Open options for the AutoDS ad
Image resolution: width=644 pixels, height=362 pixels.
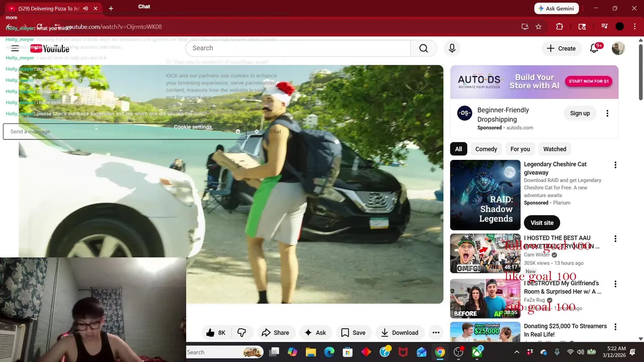(607, 114)
